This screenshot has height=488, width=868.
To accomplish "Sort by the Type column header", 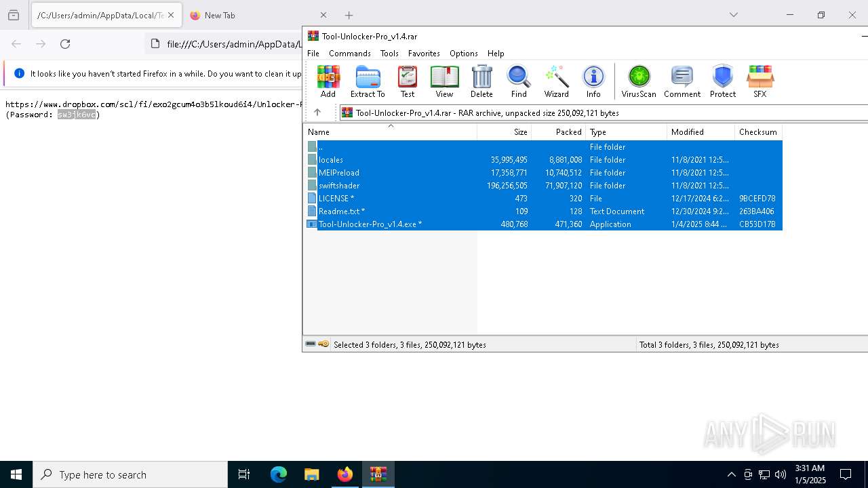I will click(x=626, y=132).
